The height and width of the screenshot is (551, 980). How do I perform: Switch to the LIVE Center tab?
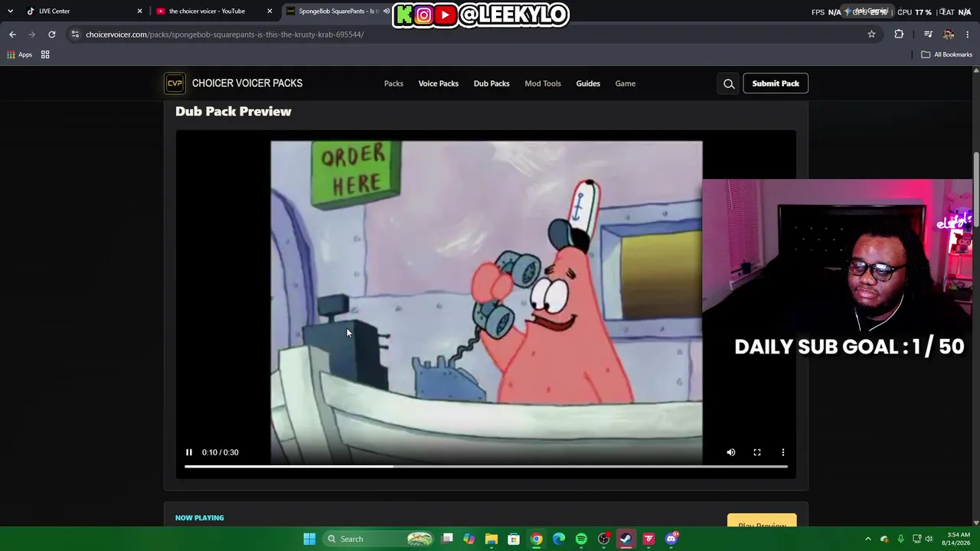point(84,11)
